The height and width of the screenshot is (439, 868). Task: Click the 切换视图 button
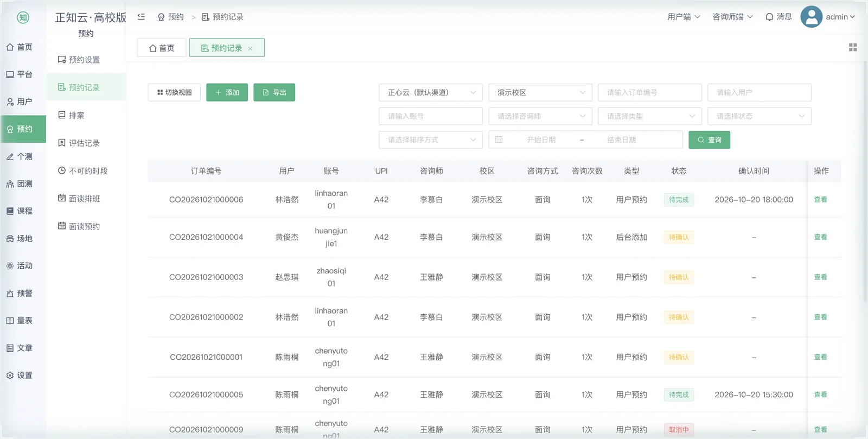point(174,92)
